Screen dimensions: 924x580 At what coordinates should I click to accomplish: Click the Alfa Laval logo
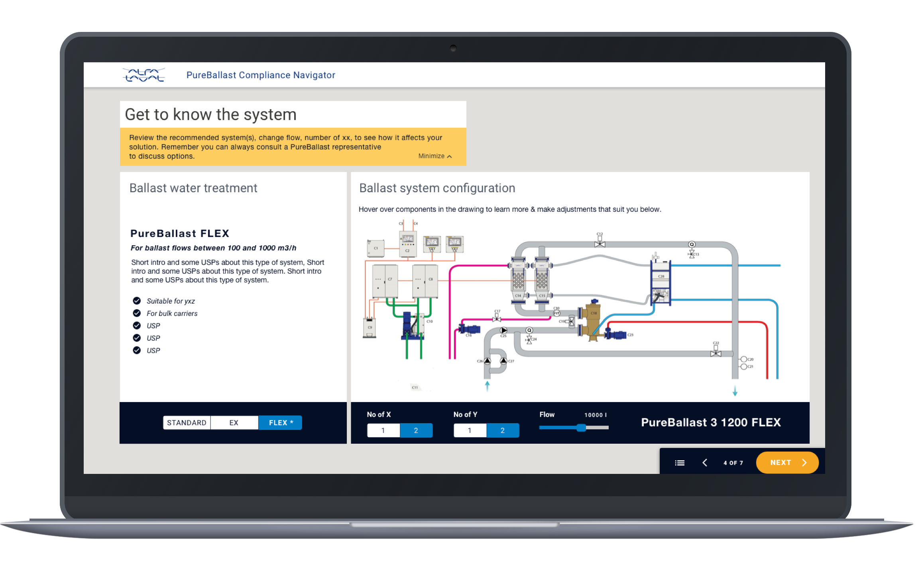(144, 75)
